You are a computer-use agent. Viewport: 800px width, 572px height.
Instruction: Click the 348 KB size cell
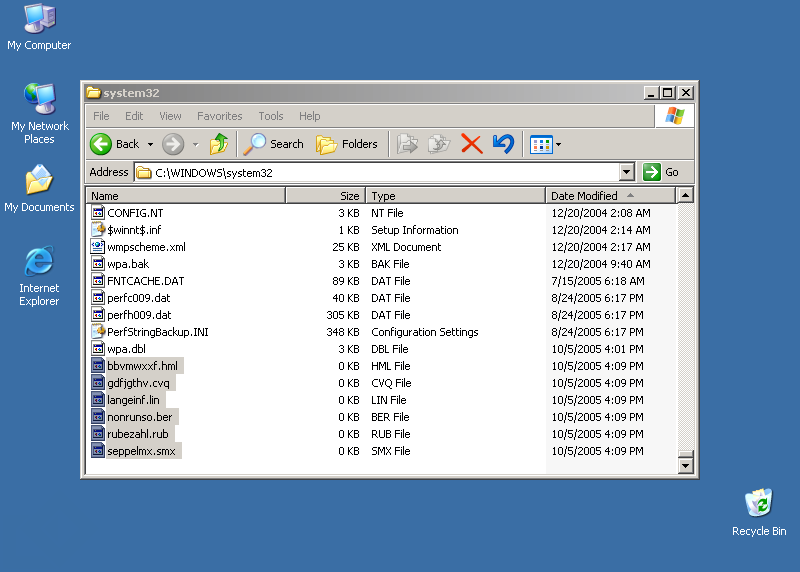(343, 332)
